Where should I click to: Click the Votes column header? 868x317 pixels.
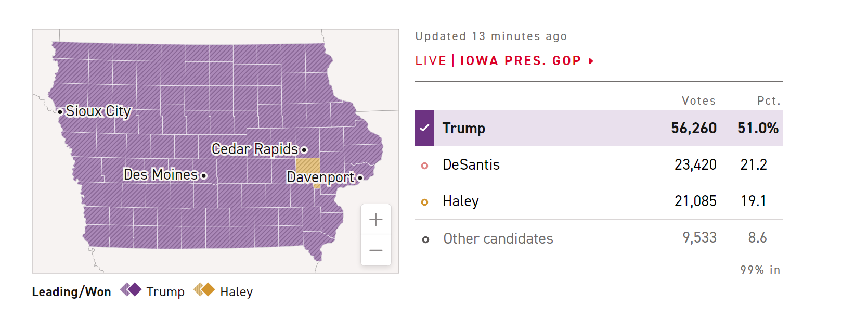[x=698, y=101]
